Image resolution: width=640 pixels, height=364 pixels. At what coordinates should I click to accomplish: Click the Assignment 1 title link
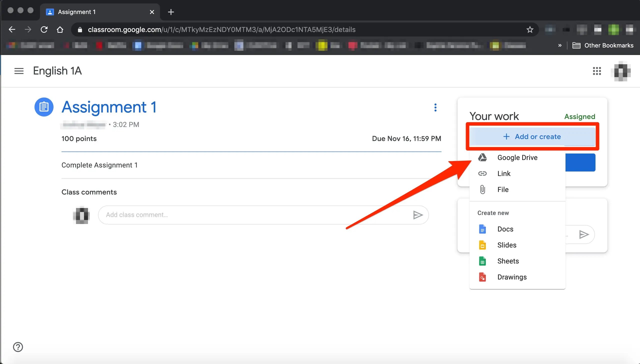[109, 107]
